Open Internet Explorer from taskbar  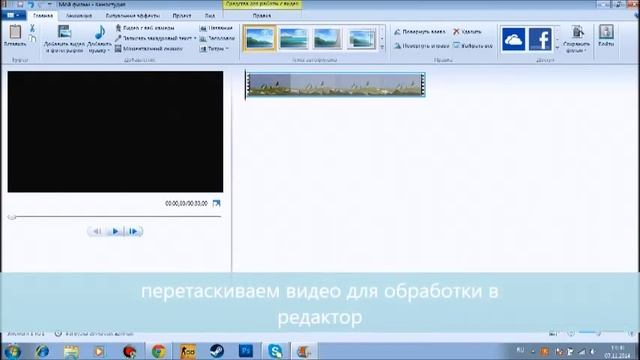42,351
